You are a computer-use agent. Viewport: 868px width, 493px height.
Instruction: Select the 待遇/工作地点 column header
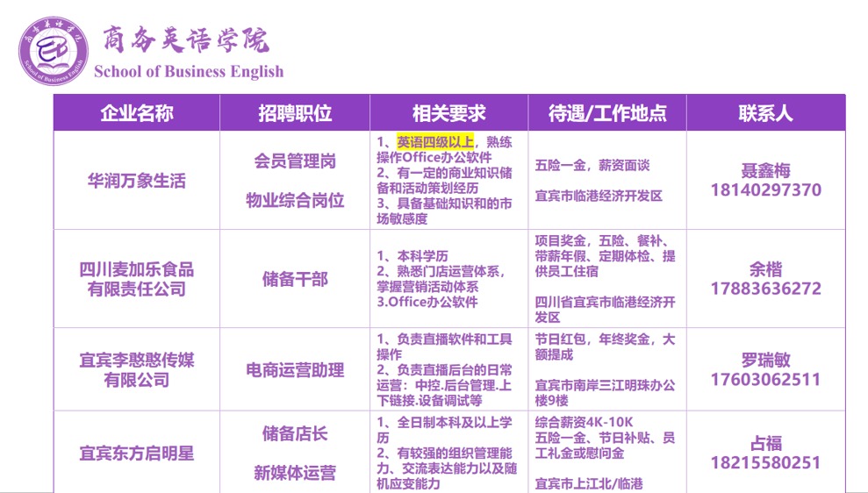tap(607, 113)
